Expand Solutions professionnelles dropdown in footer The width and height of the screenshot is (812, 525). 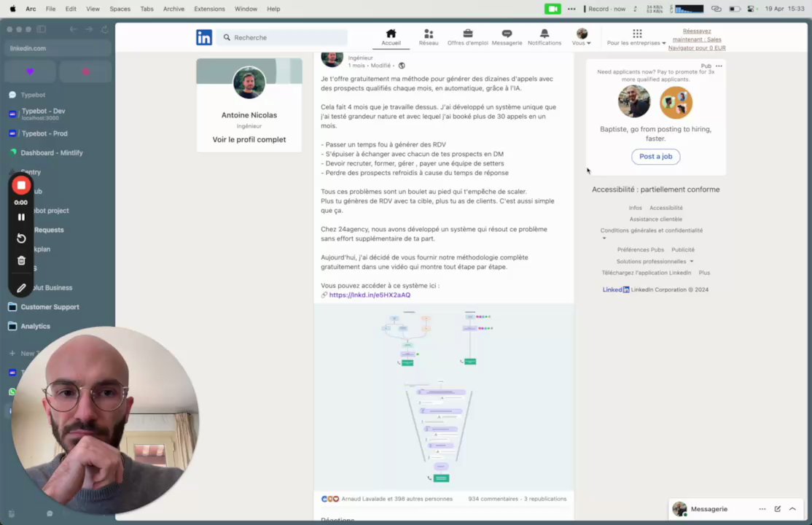tap(655, 261)
